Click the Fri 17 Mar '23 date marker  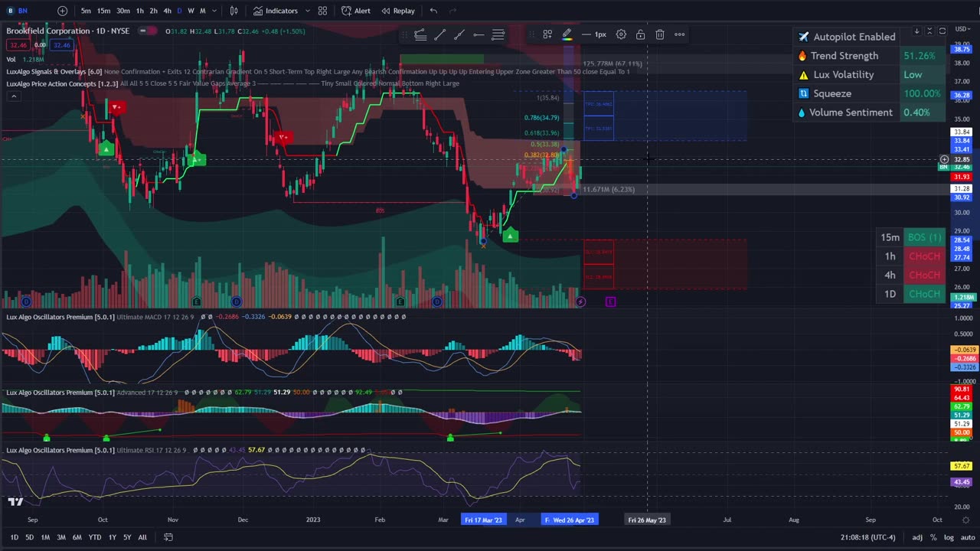483,520
